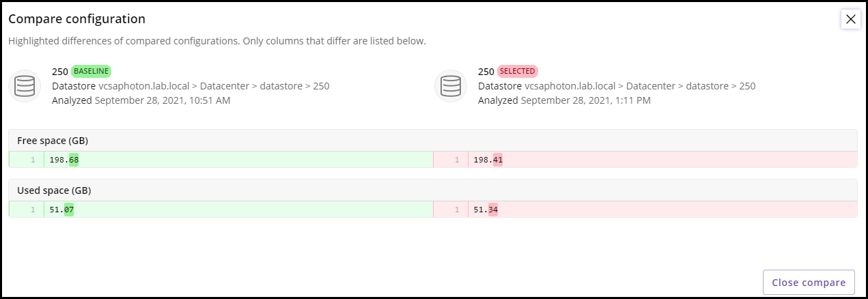Click the selected datastore icon
The width and height of the screenshot is (868, 299).
pos(451,86)
